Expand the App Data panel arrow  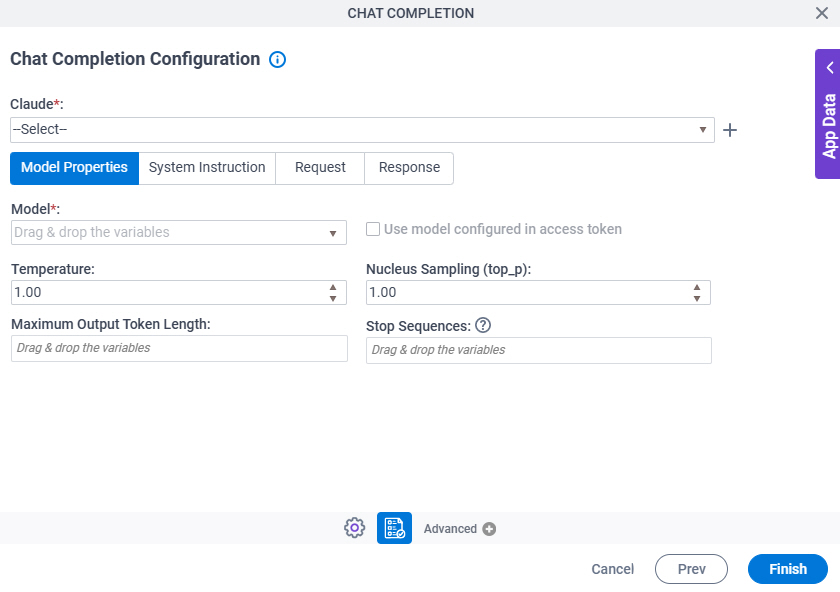[x=830, y=68]
